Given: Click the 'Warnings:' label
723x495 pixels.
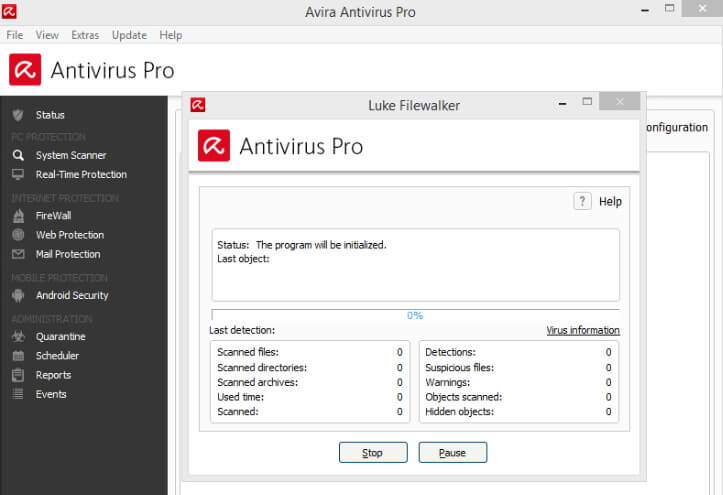Looking at the screenshot, I should [448, 382].
